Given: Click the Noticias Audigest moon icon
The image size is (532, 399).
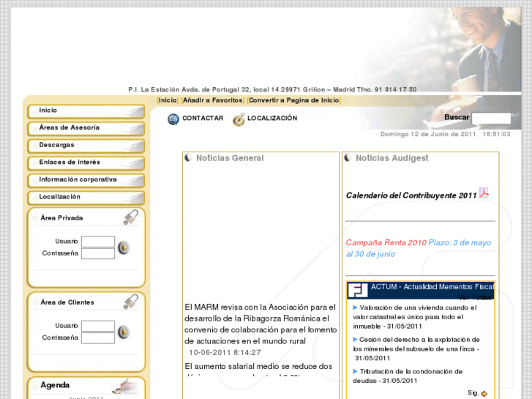Looking at the screenshot, I should tap(348, 157).
